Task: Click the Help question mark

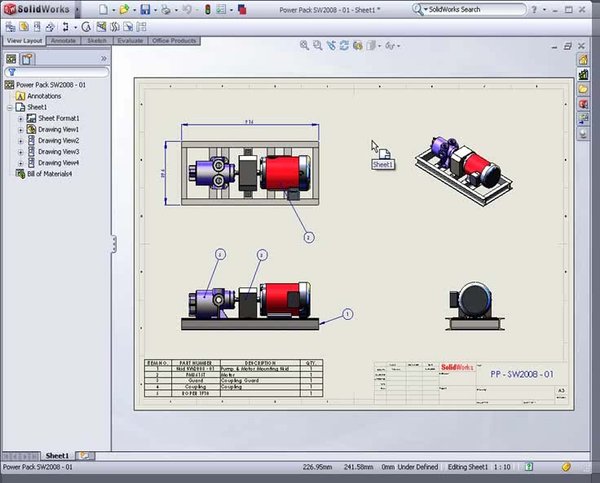Action: [x=534, y=10]
